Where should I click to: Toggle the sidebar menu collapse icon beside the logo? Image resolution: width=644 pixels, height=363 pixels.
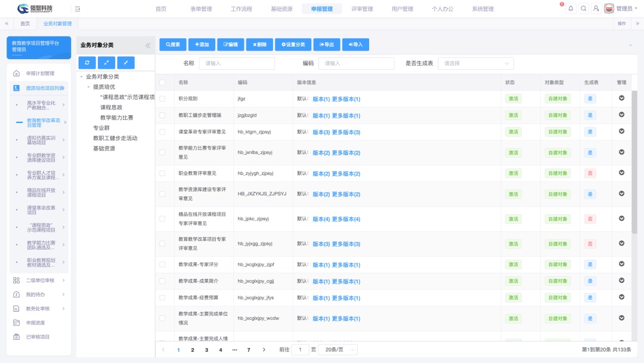pyautogui.click(x=78, y=9)
